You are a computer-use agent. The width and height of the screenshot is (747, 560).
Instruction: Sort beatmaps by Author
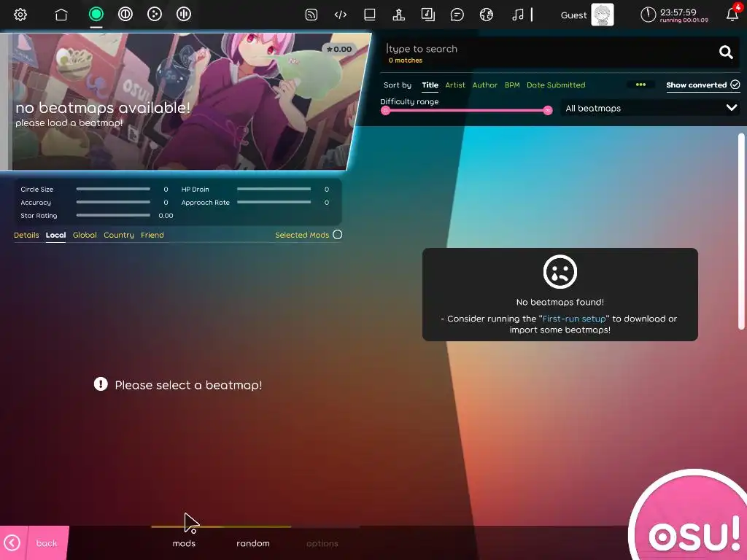coord(484,85)
